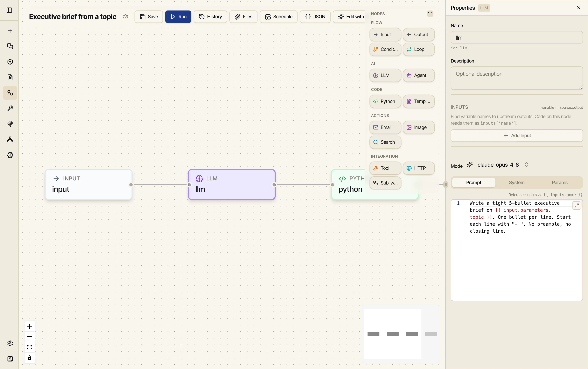
Task: Open the documents sidebar icon
Action: pyautogui.click(x=10, y=77)
